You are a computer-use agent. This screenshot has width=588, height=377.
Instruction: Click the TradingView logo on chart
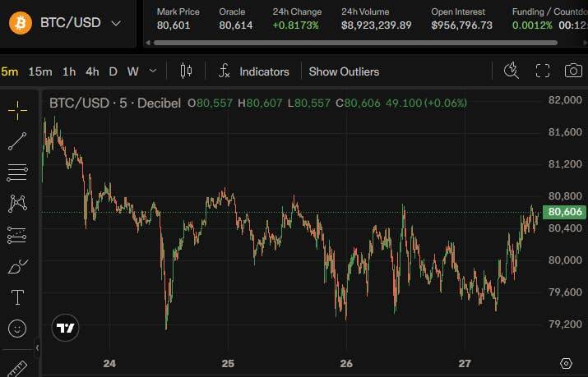(65, 328)
